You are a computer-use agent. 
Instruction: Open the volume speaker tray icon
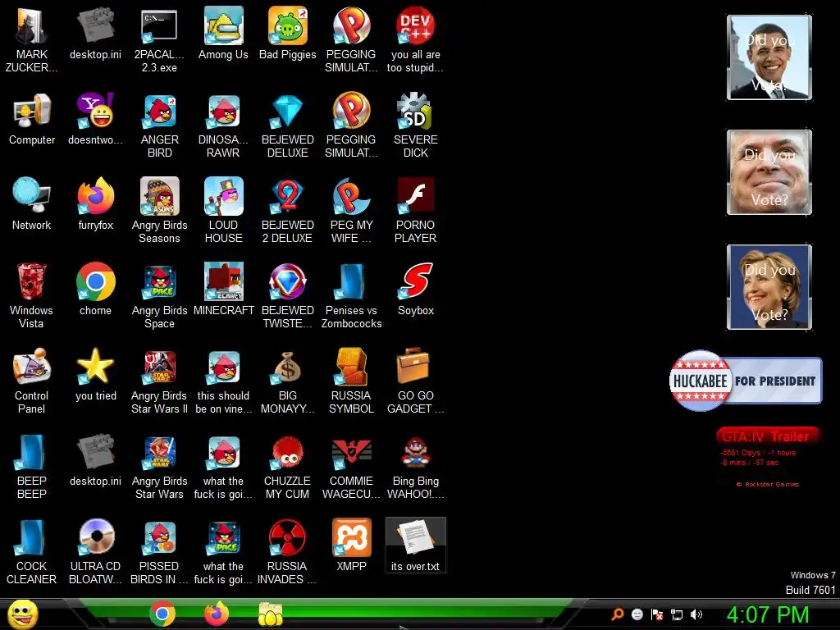coord(696,614)
